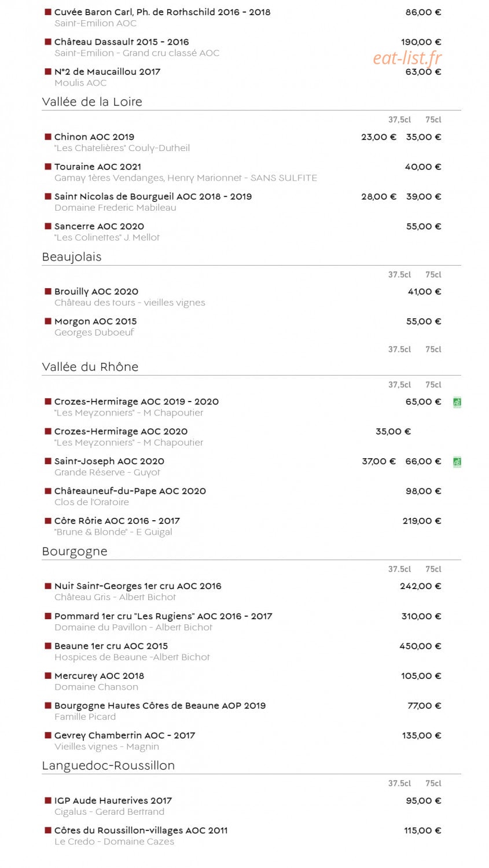Click the red bullet before Sancerre AOC 2020
489x868 pixels.
point(48,226)
